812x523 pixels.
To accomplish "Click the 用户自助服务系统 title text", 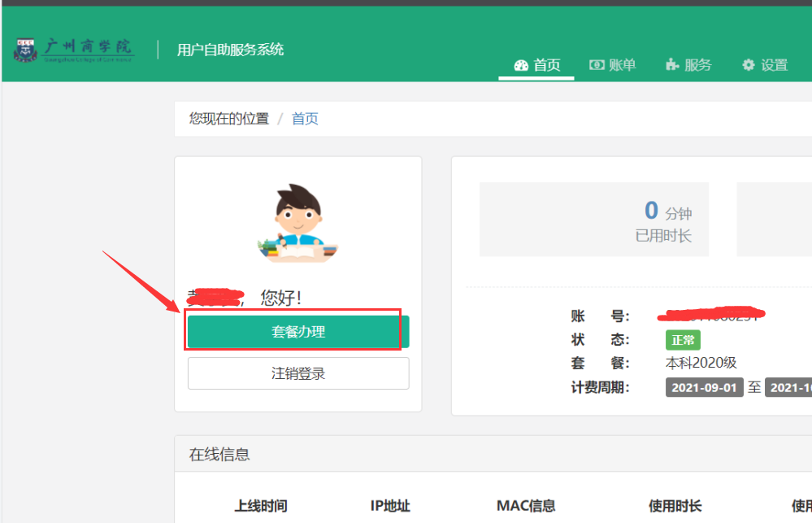I will 230,50.
